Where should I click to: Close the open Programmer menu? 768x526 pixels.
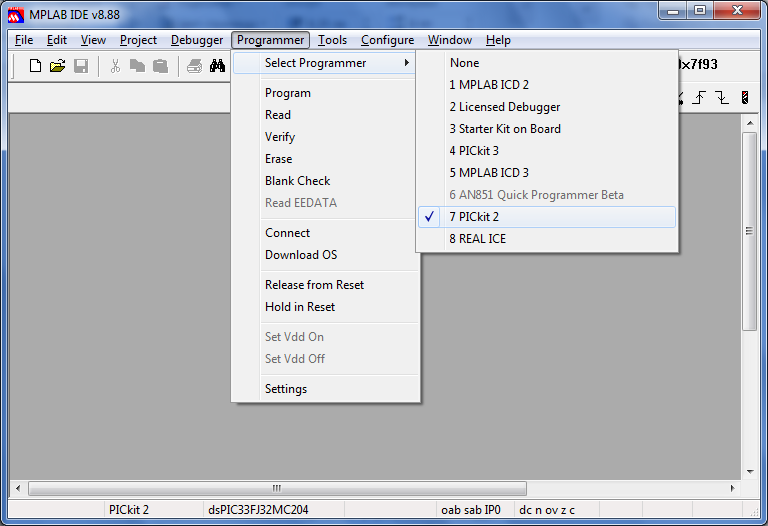270,40
